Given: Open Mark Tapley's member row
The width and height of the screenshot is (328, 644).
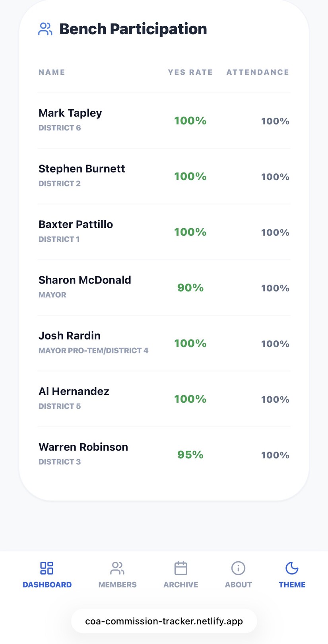Looking at the screenshot, I should [x=70, y=113].
